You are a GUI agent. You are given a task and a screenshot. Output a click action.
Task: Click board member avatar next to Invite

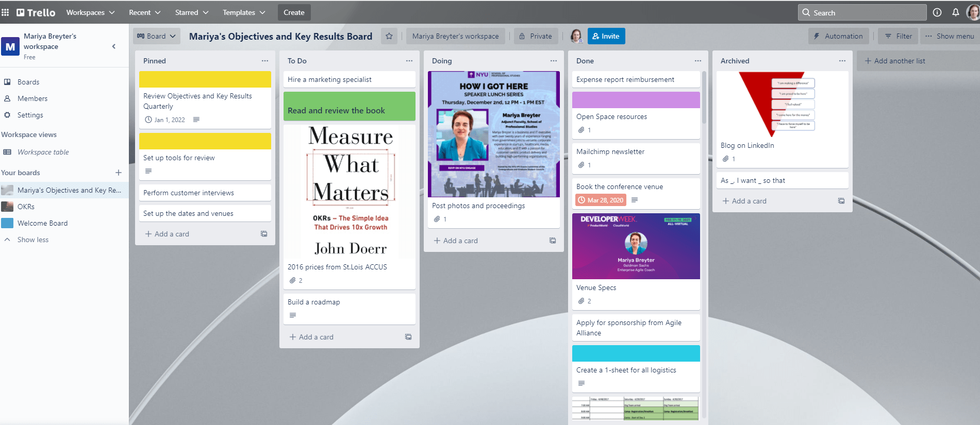click(x=576, y=36)
